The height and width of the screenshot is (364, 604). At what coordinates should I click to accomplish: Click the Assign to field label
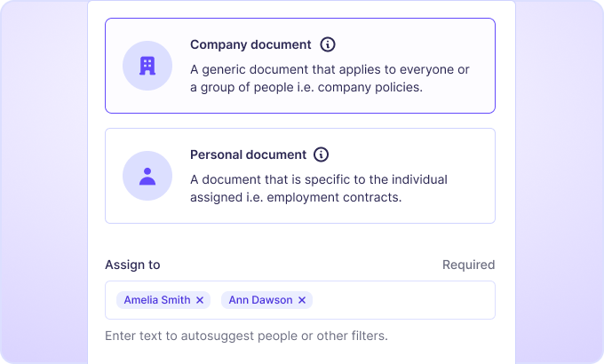tap(132, 265)
